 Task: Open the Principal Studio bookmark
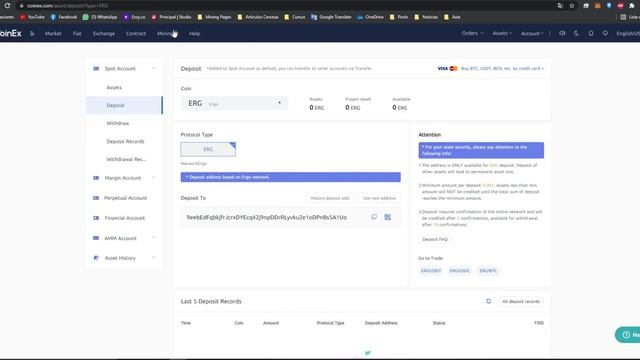click(171, 17)
